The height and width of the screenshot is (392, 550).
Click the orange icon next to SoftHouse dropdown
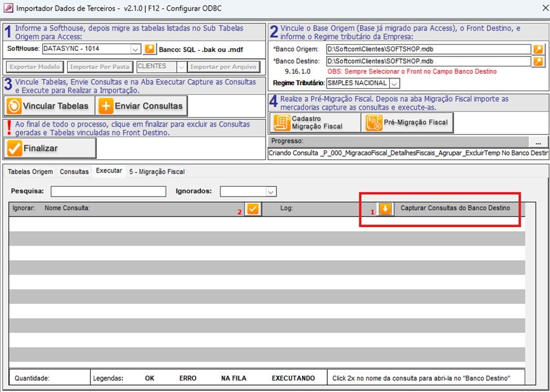pyautogui.click(x=150, y=49)
